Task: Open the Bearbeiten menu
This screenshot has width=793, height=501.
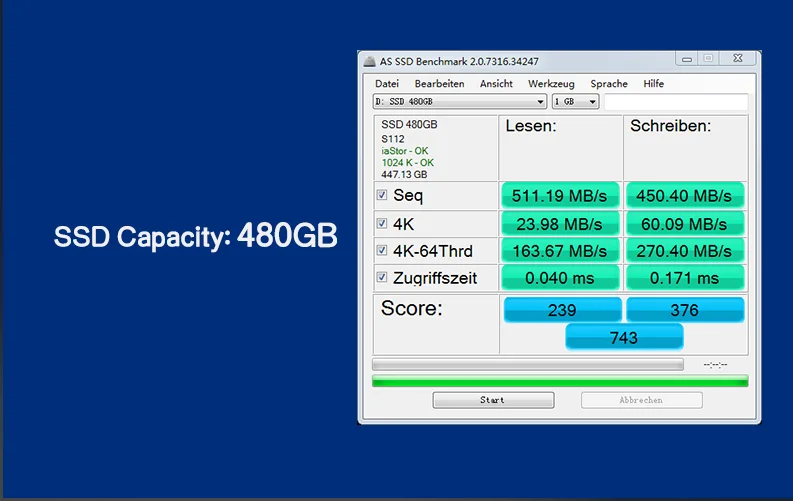Action: [x=439, y=84]
